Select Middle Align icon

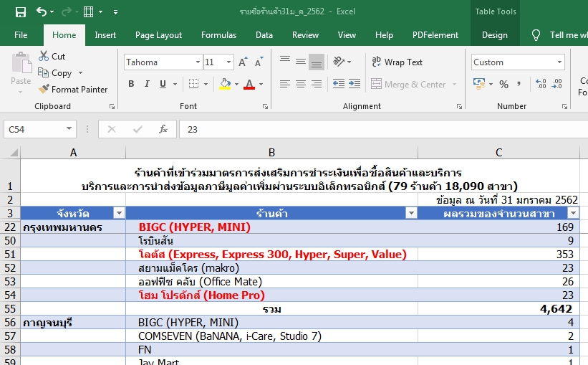[301, 61]
